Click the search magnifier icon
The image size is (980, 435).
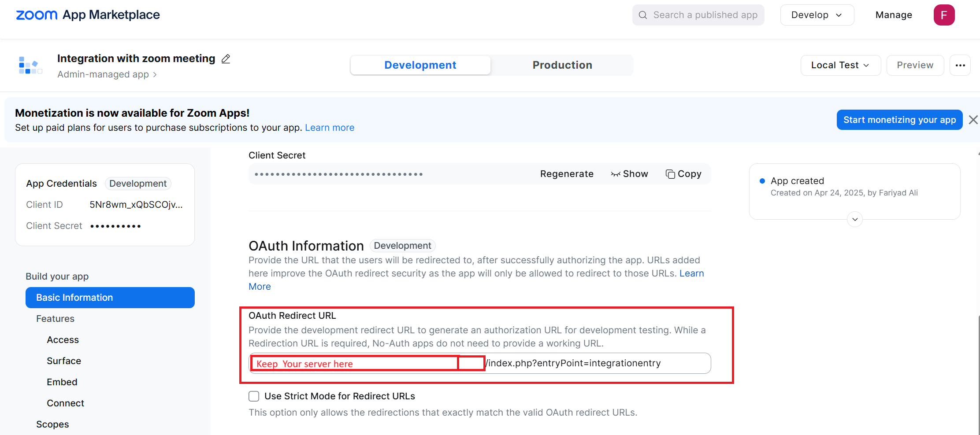(x=643, y=15)
